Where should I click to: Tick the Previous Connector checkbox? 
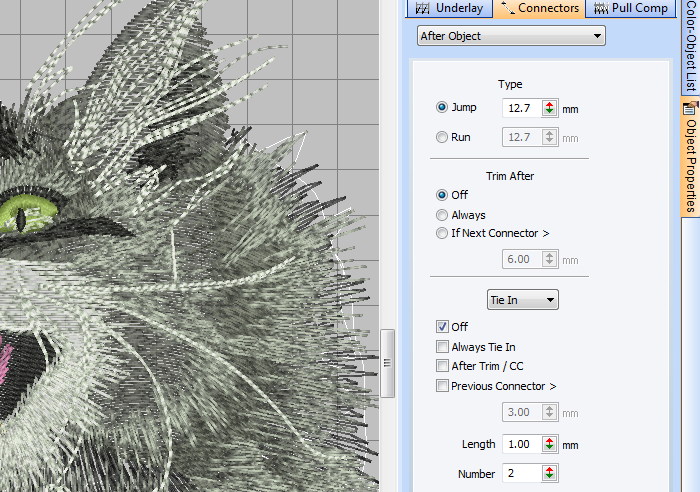click(442, 386)
